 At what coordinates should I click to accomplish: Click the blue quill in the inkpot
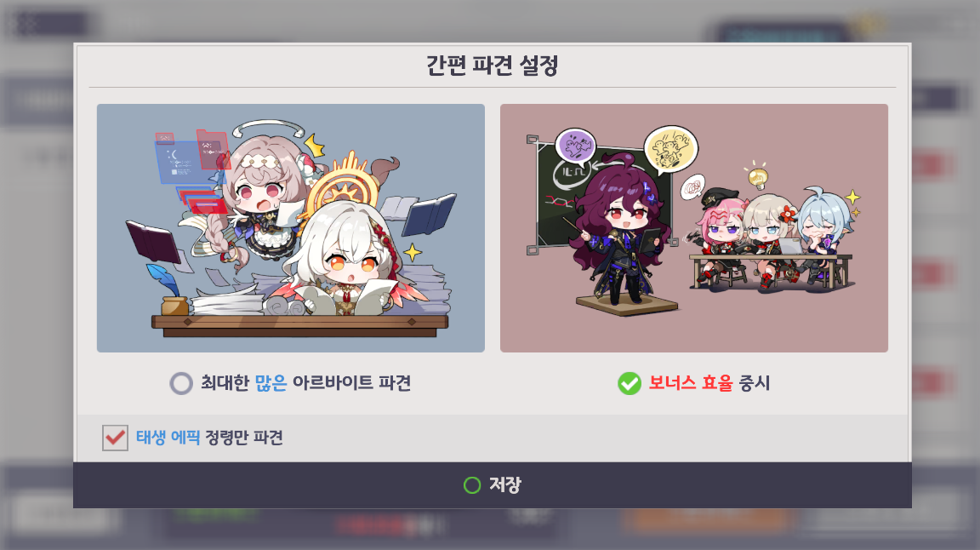(163, 282)
